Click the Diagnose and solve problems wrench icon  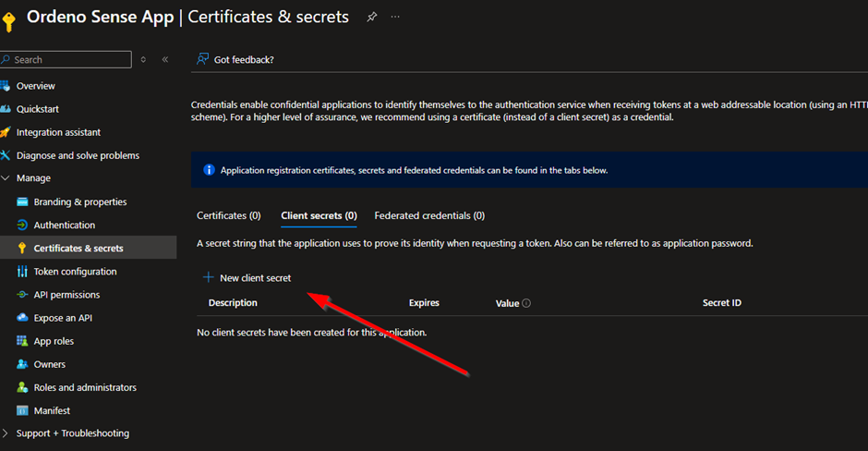click(5, 155)
